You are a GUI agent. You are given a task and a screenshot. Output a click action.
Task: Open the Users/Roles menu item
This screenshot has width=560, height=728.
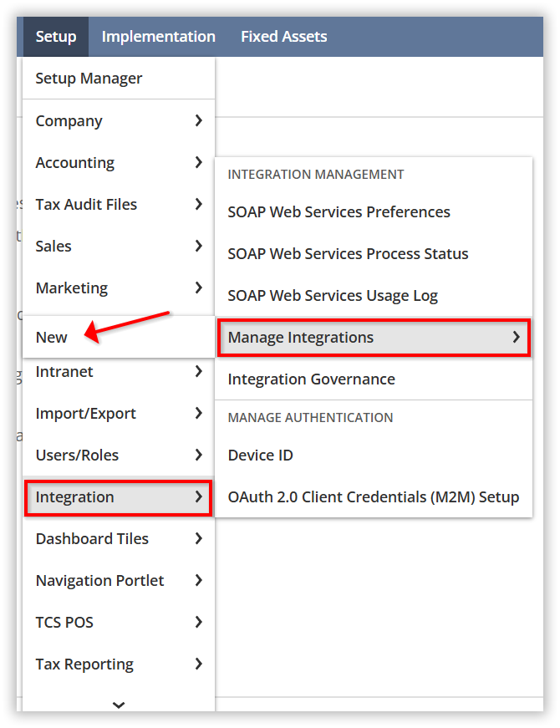(119, 455)
